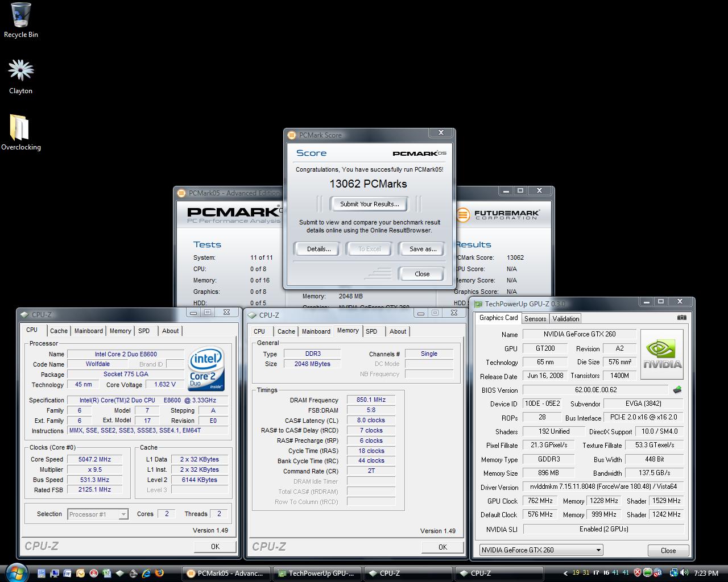Click the Specification field in CPU-Z
Viewport: 728px width, 582px height.
pos(148,400)
